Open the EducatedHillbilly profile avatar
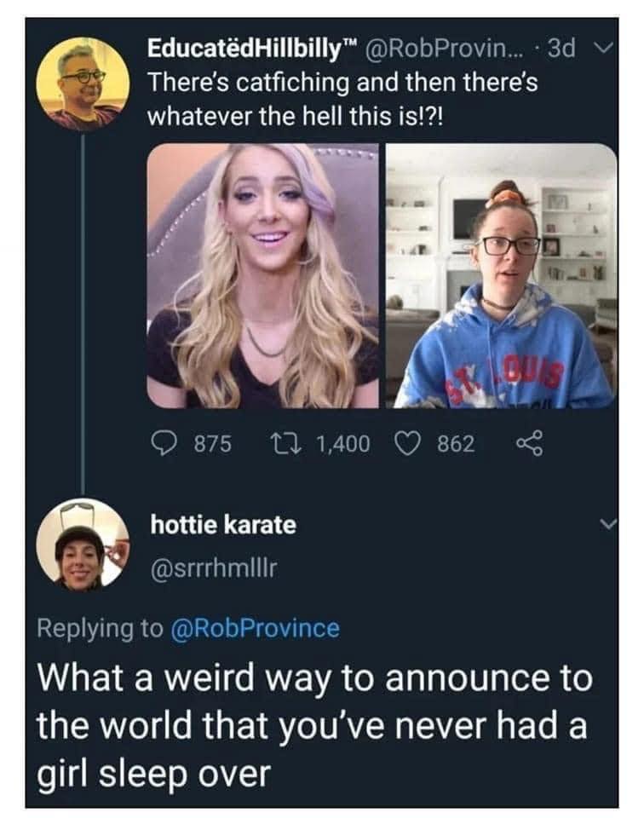The width and height of the screenshot is (644, 818). [83, 83]
